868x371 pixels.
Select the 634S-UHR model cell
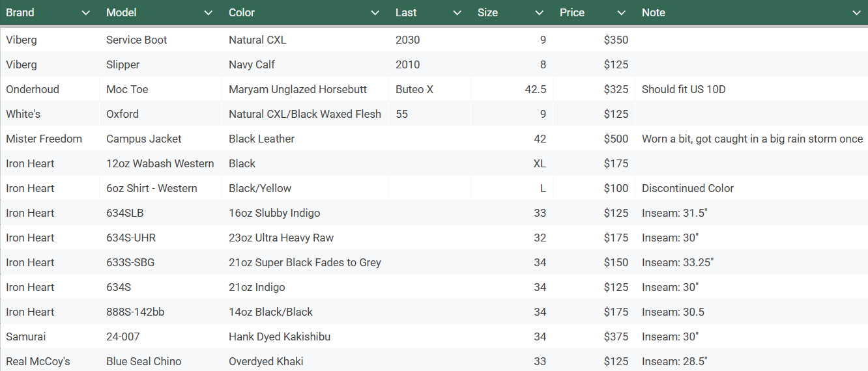click(160, 238)
